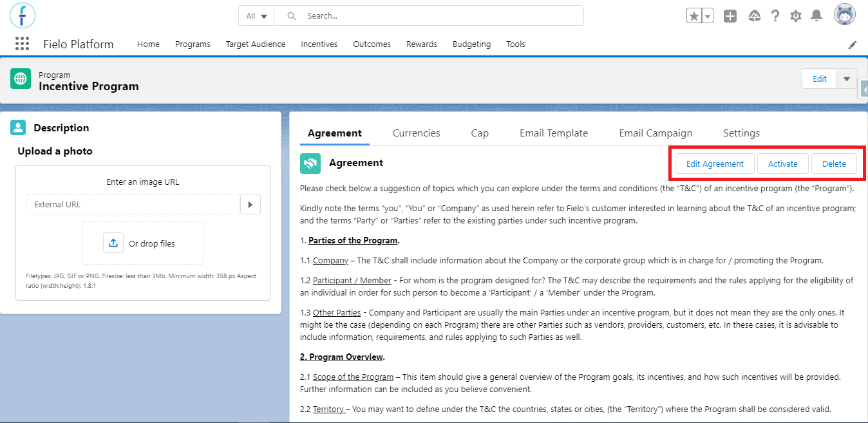This screenshot has width=868, height=423.
Task: Click the Description person icon
Action: point(18,127)
